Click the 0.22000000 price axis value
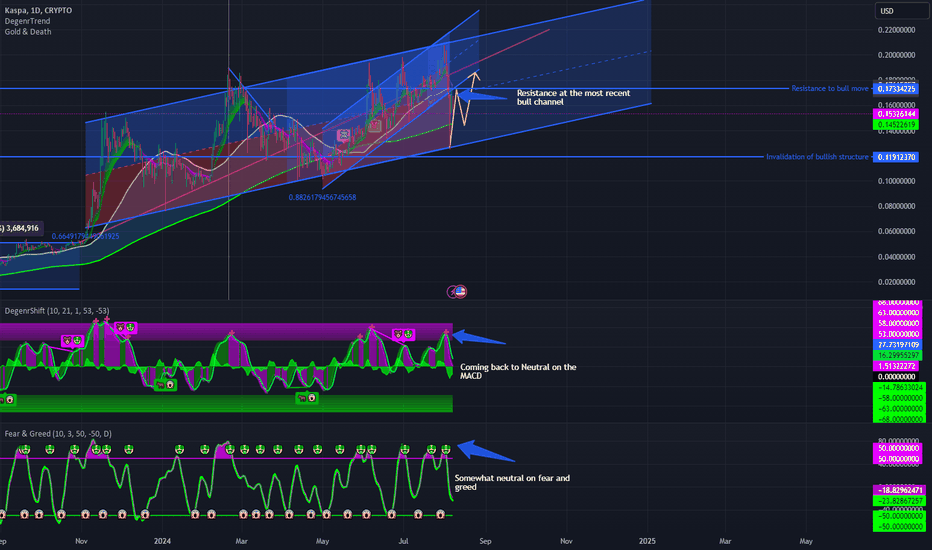Screen dimensions: 932x550 896,30
